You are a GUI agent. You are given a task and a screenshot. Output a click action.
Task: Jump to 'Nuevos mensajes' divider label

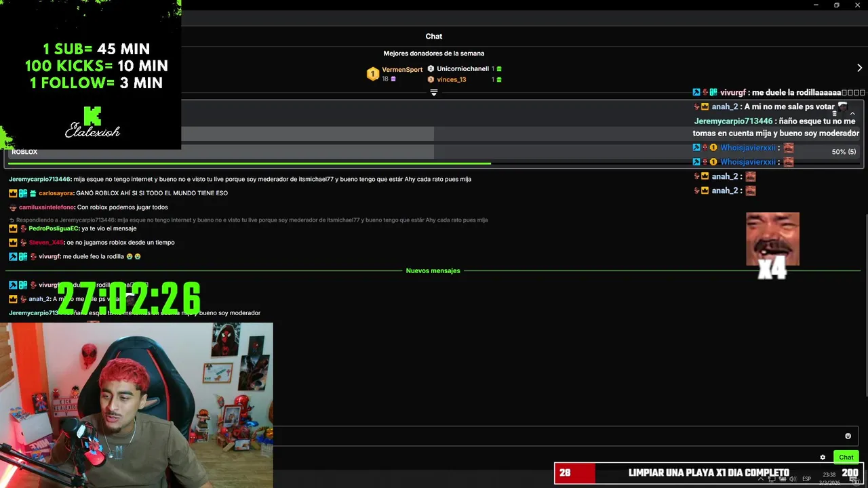click(433, 270)
